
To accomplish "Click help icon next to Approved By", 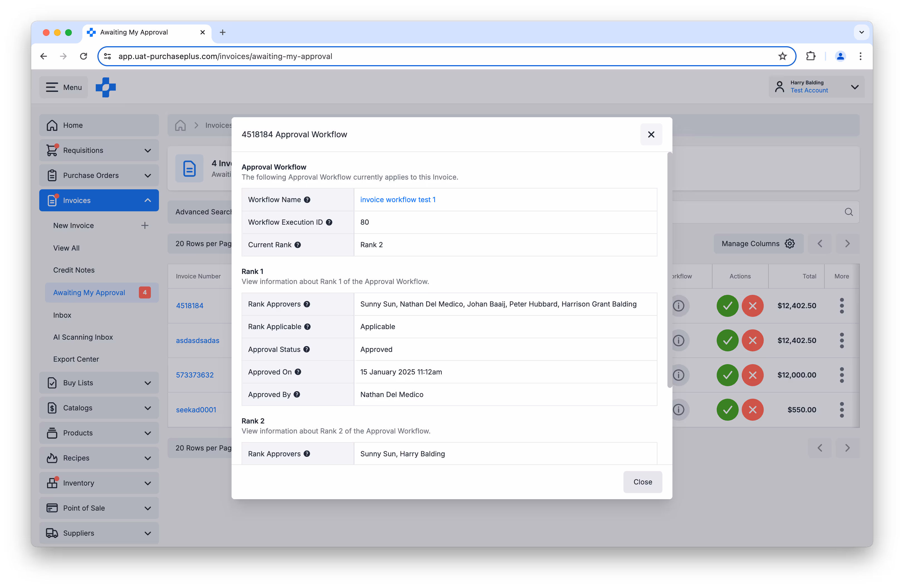I will coord(297,395).
